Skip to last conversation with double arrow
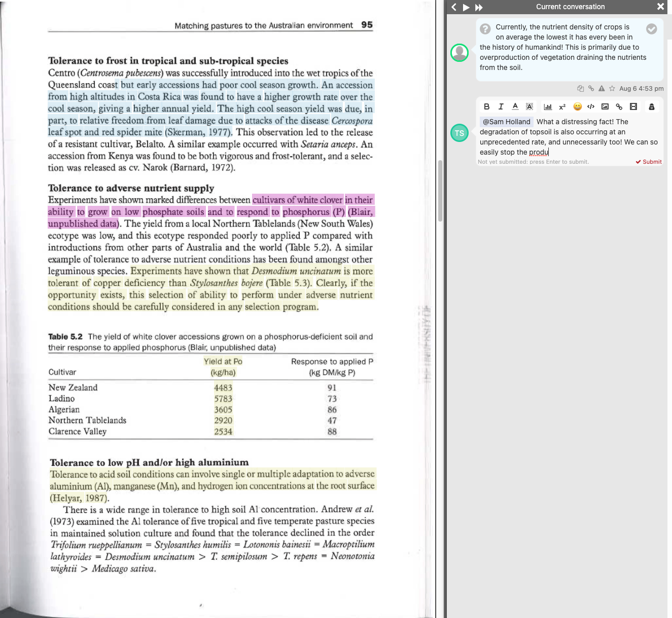The image size is (672, 618). click(479, 7)
